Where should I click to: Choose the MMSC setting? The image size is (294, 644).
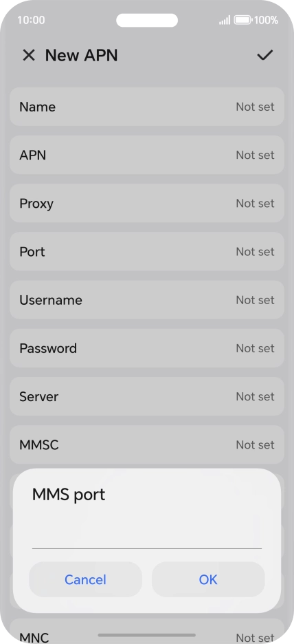click(x=147, y=444)
